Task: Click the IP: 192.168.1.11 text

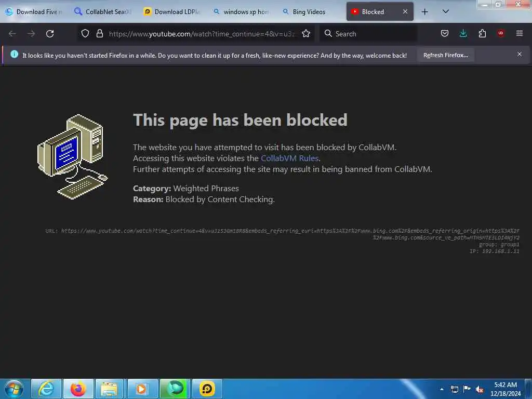Action: click(x=495, y=251)
